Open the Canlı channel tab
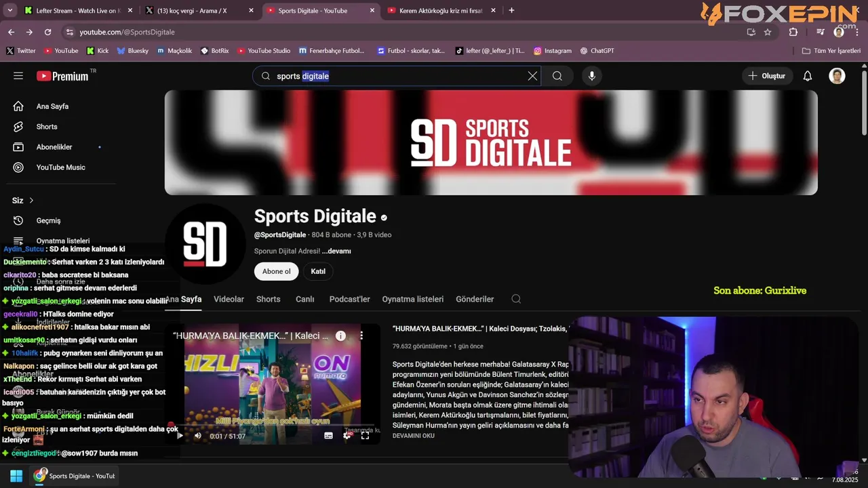 point(304,299)
